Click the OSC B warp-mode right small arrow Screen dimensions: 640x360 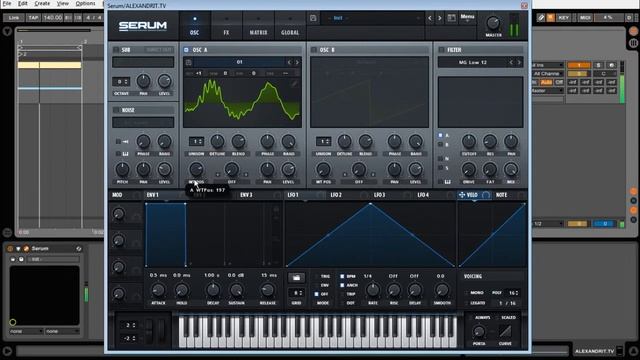pos(373,174)
